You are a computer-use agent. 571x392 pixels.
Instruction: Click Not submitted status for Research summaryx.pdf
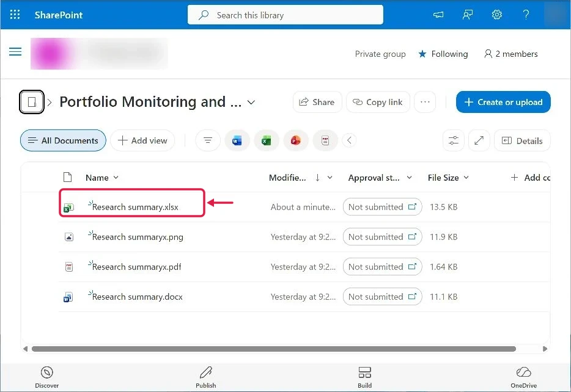(x=382, y=267)
